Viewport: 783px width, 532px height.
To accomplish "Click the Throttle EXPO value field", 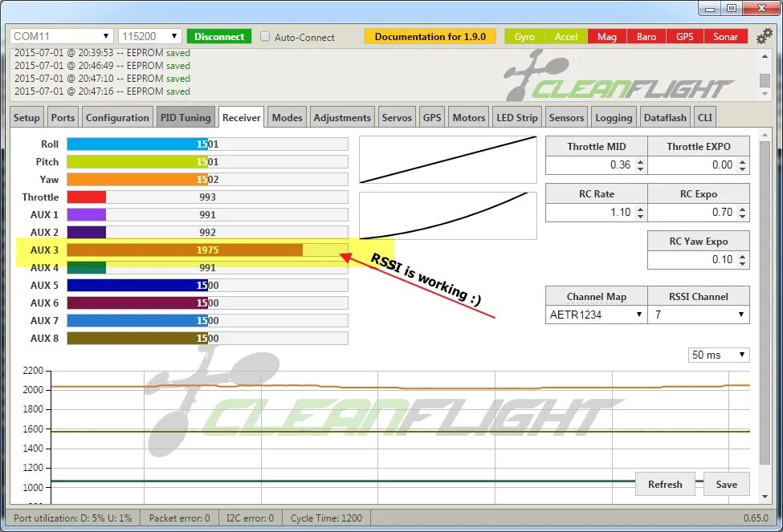I will [699, 164].
